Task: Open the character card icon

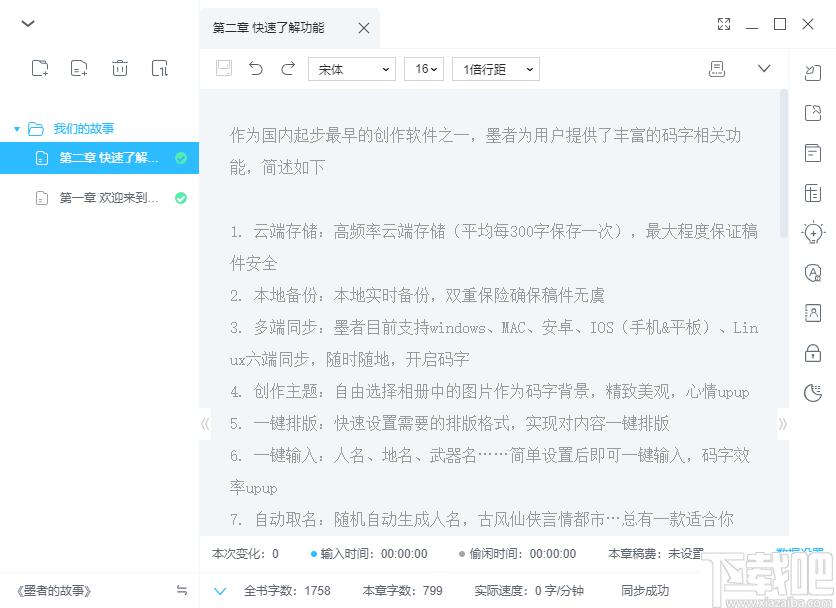Action: [813, 313]
